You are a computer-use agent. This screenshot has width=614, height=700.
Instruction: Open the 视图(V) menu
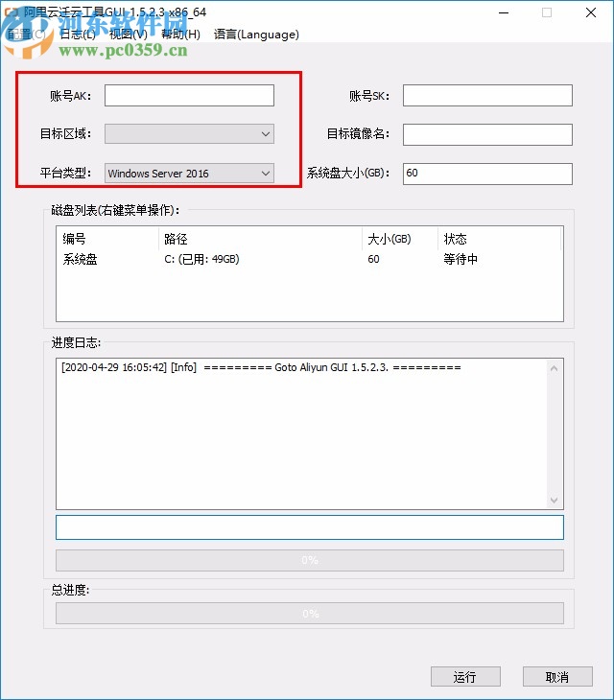click(x=129, y=35)
